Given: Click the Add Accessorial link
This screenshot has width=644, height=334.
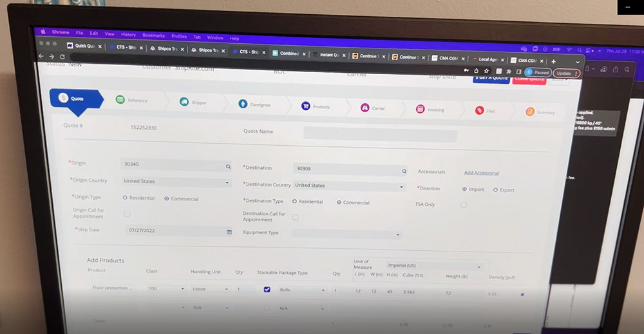Looking at the screenshot, I should (x=481, y=173).
